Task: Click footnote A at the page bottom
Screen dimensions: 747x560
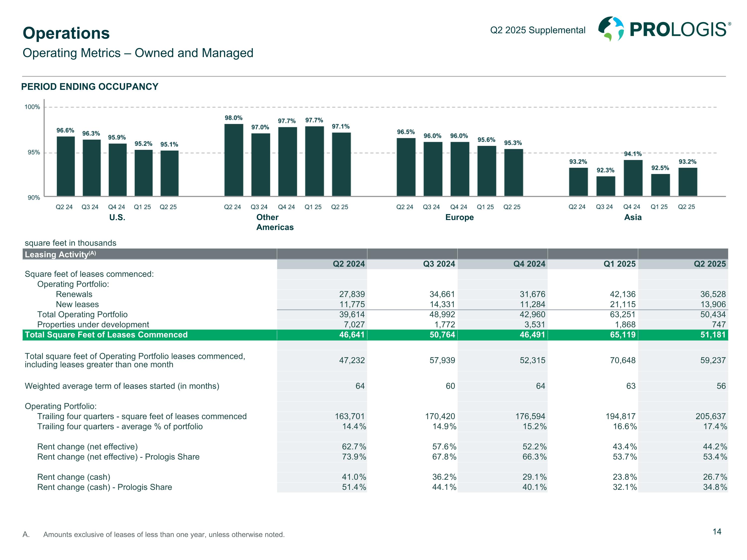Action: pyautogui.click(x=163, y=535)
